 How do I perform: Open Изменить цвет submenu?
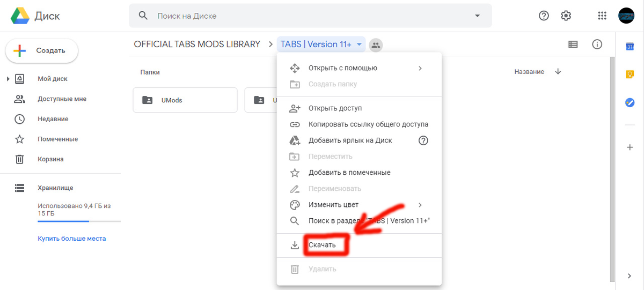pyautogui.click(x=359, y=205)
